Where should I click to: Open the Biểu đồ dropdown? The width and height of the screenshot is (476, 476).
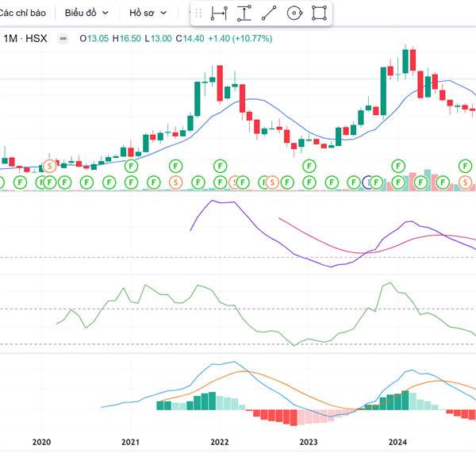click(86, 13)
